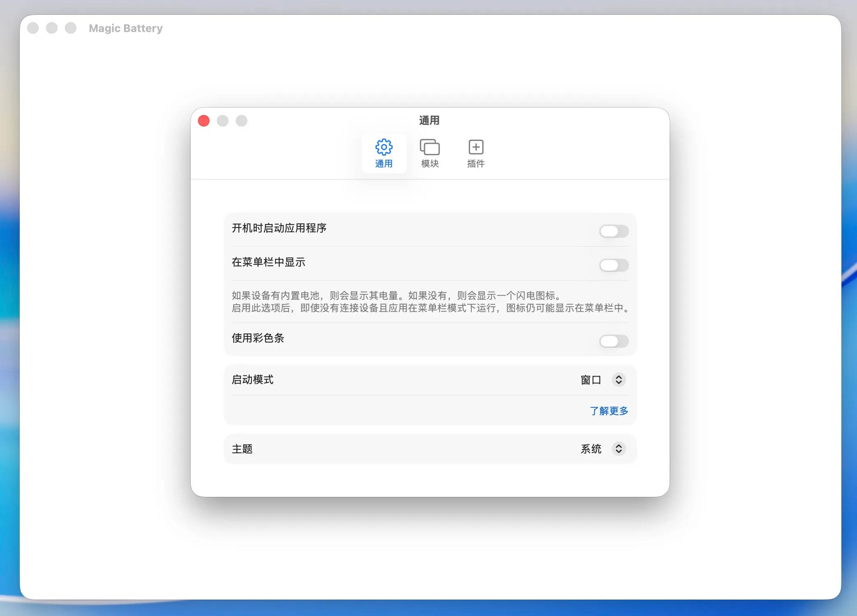Click the Magic Battery main window close button

(33, 28)
